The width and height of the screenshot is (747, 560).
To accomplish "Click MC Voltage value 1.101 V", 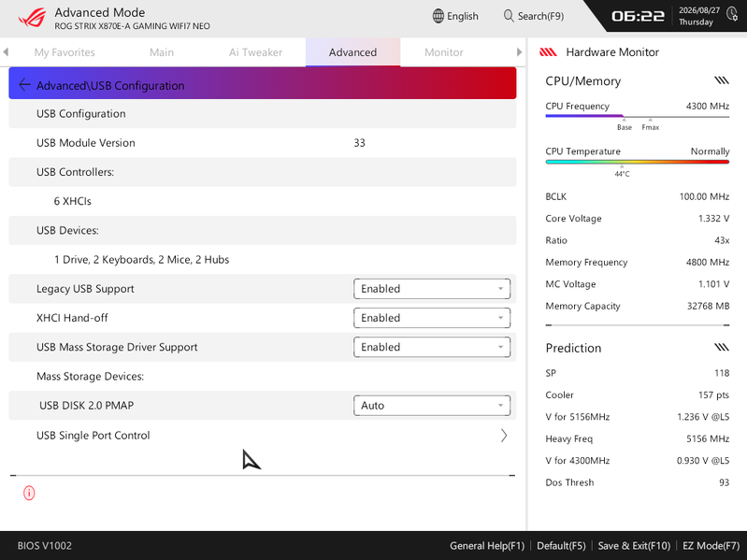I will (x=713, y=284).
